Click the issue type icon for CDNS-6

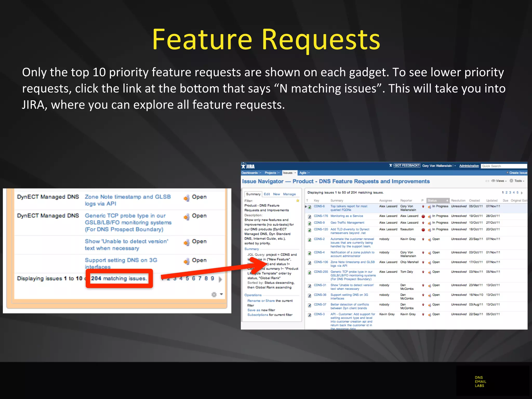coord(309,207)
